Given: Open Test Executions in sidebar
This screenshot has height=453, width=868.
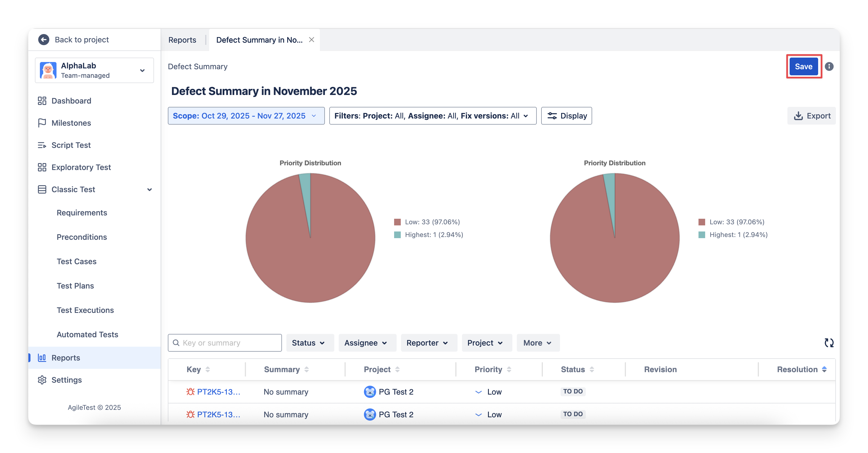Looking at the screenshot, I should [x=85, y=310].
